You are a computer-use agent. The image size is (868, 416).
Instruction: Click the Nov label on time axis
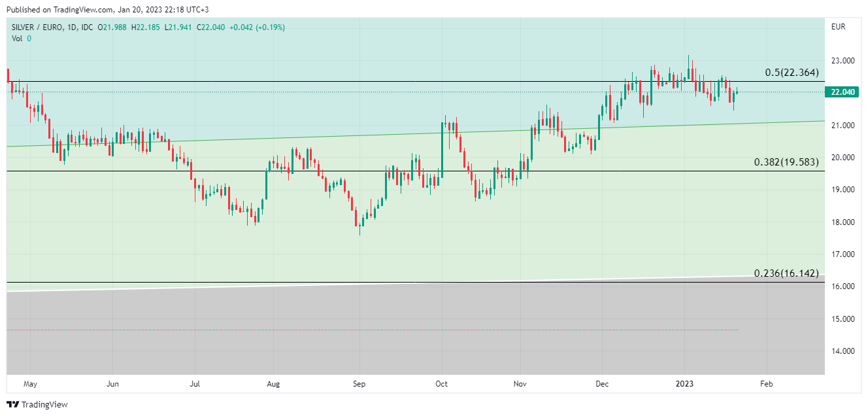(x=521, y=384)
